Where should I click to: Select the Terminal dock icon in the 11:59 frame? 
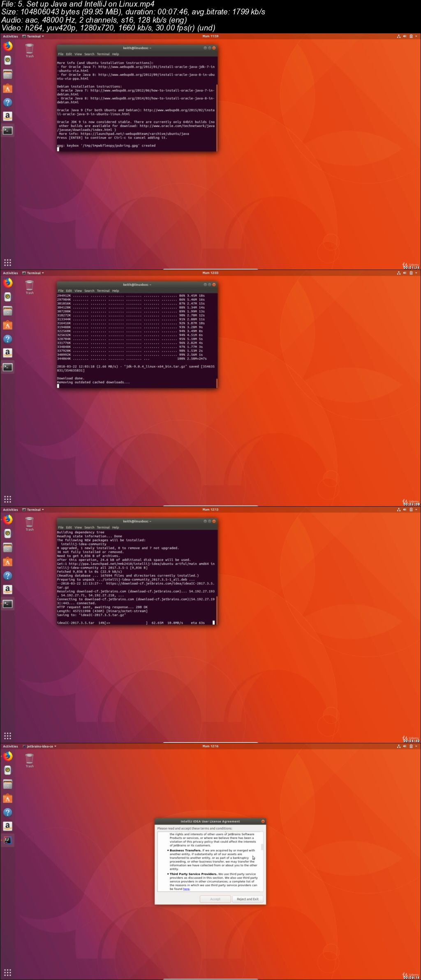pos(7,130)
